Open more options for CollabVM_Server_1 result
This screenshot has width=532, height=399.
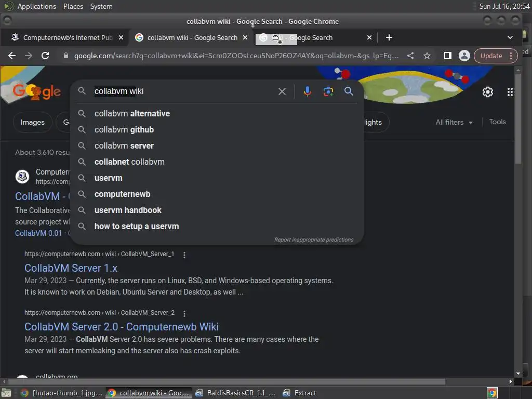pyautogui.click(x=184, y=255)
